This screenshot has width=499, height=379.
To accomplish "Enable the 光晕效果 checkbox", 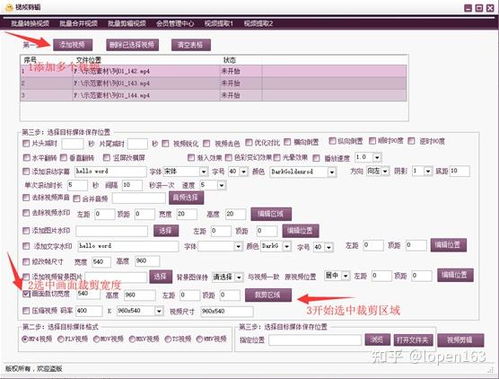I will [x=277, y=157].
